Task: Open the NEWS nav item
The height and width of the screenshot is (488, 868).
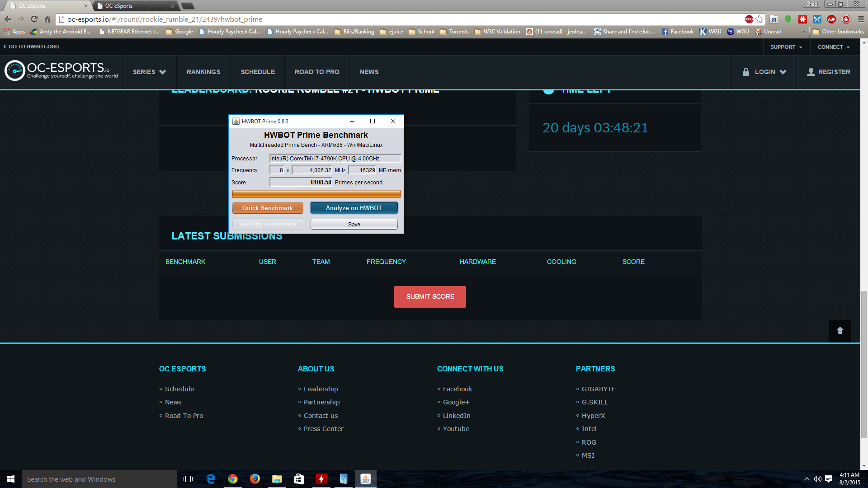Action: pyautogui.click(x=369, y=72)
